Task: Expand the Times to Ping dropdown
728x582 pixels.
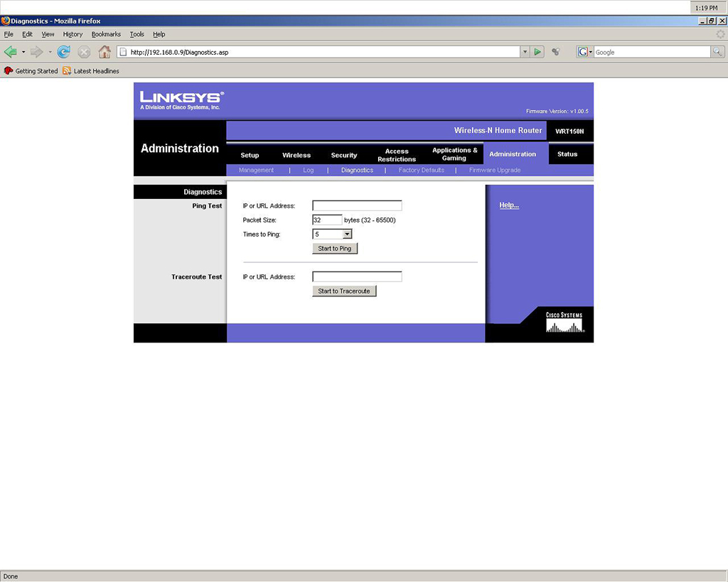Action: pos(347,234)
